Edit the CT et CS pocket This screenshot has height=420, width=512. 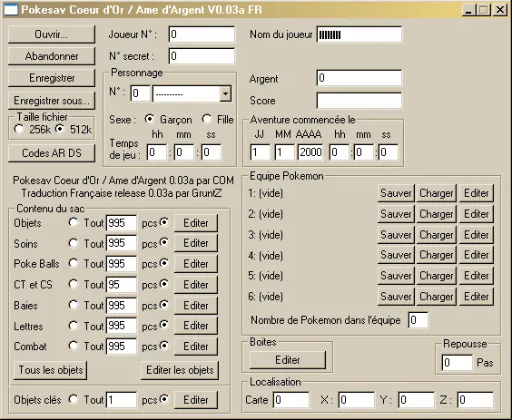(x=196, y=285)
